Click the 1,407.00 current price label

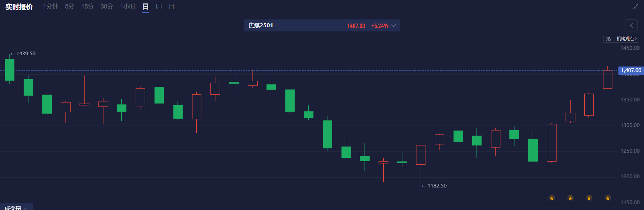[x=631, y=70]
